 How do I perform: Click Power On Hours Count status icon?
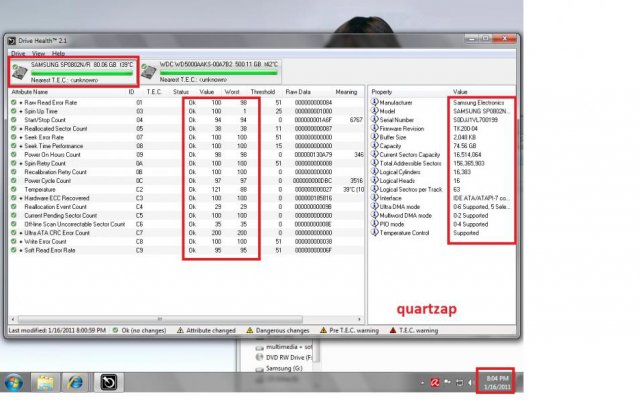14,155
